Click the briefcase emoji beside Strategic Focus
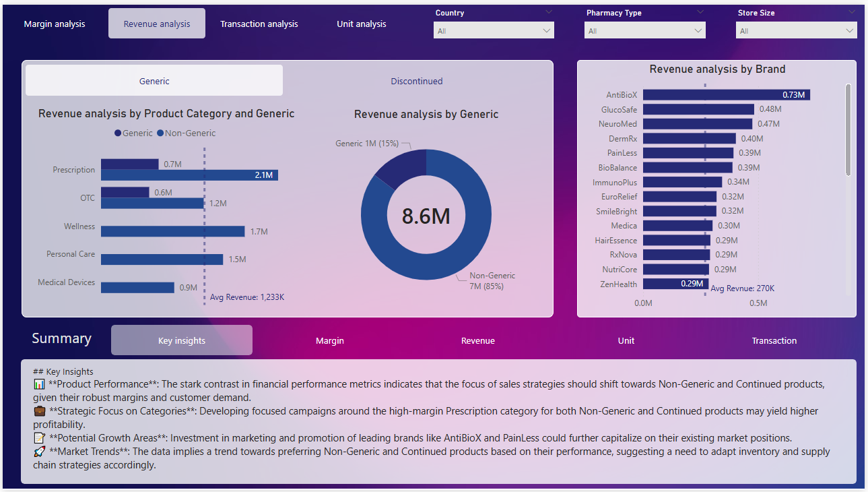868x492 pixels. (x=39, y=411)
